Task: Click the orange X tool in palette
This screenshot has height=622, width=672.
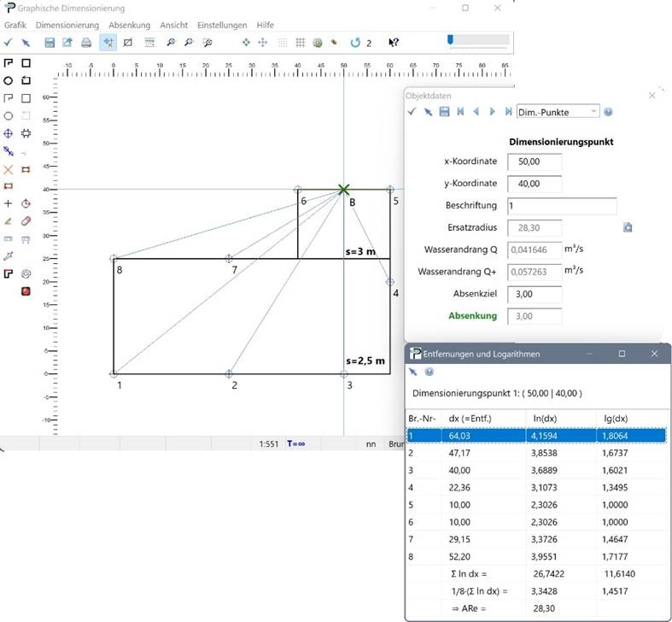Action: 9,169
